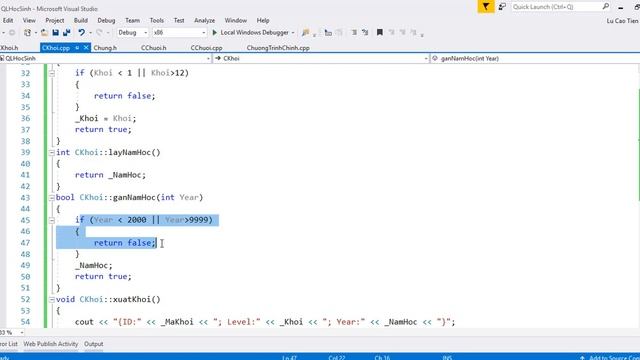Viewport: 640px width, 360px height.
Task: Click the Quick Launch search magnifier
Action: 606,7
